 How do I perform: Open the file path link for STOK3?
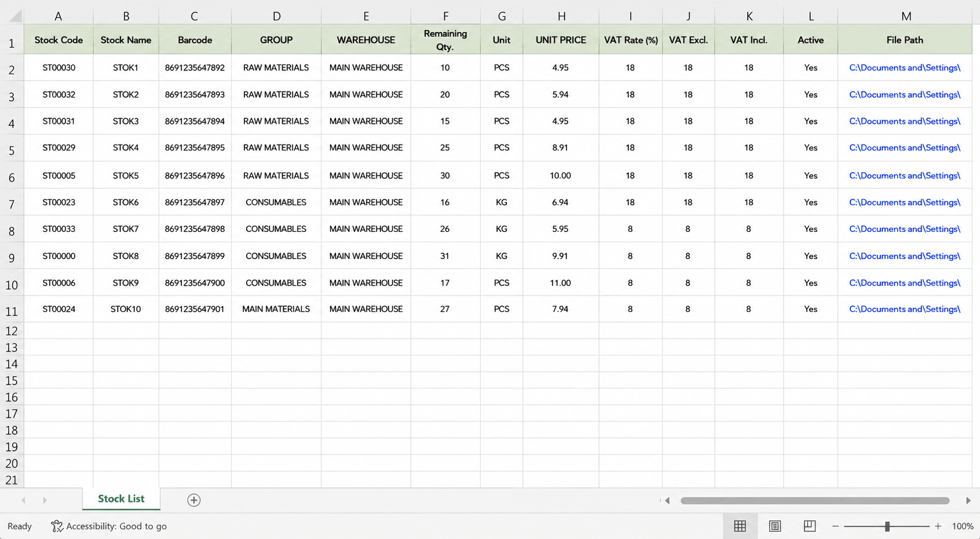click(905, 121)
